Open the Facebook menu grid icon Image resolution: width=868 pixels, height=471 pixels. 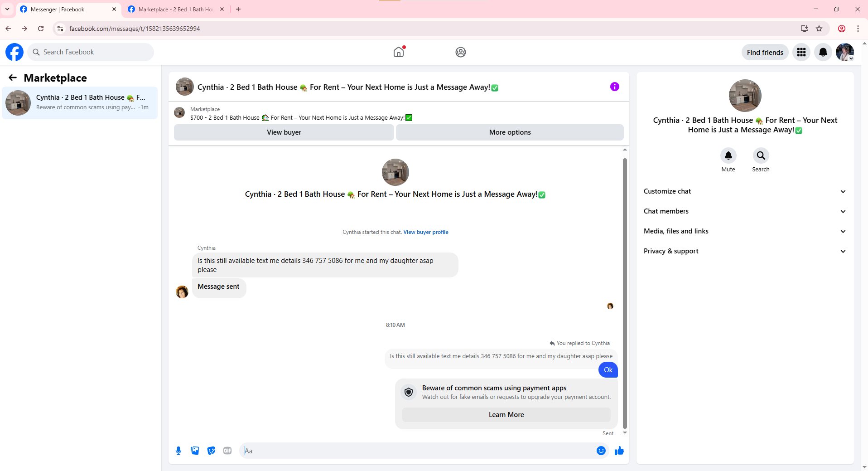(x=801, y=52)
